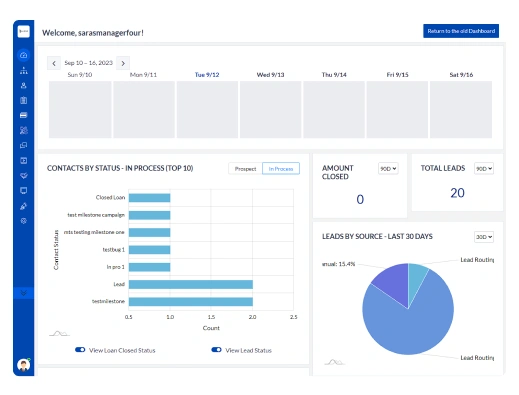519x395 pixels.
Task: Open the organization hierarchy sidebar icon
Action: pos(23,70)
